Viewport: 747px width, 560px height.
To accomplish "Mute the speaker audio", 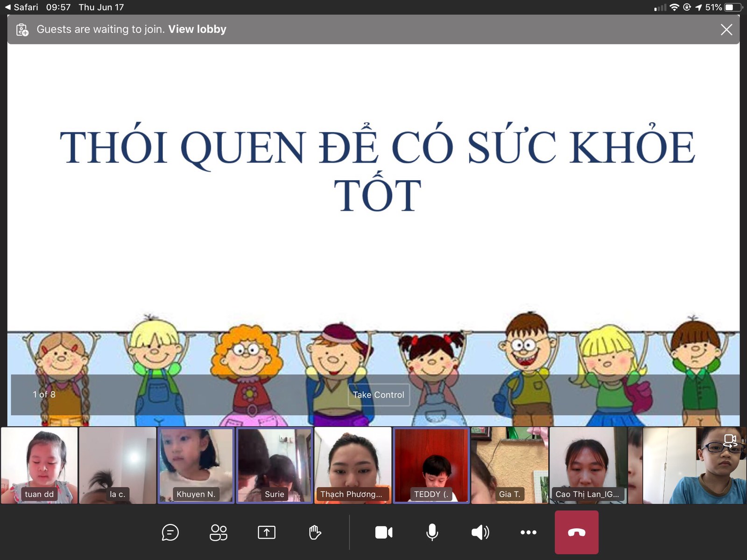I will [x=480, y=532].
